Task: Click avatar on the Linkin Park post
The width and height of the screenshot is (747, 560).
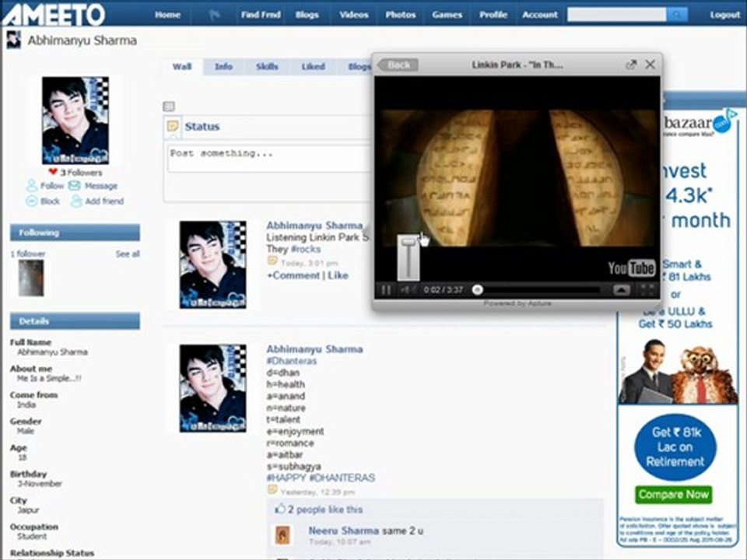Action: [213, 264]
